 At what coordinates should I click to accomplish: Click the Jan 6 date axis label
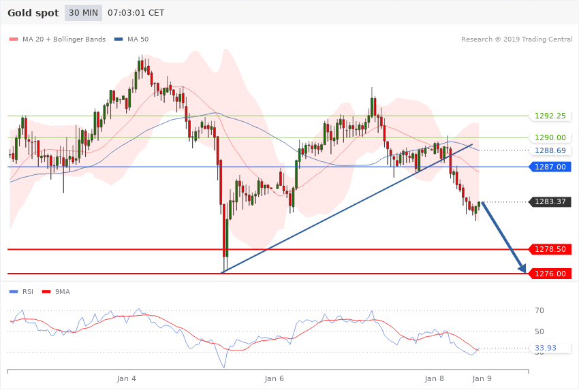point(275,378)
